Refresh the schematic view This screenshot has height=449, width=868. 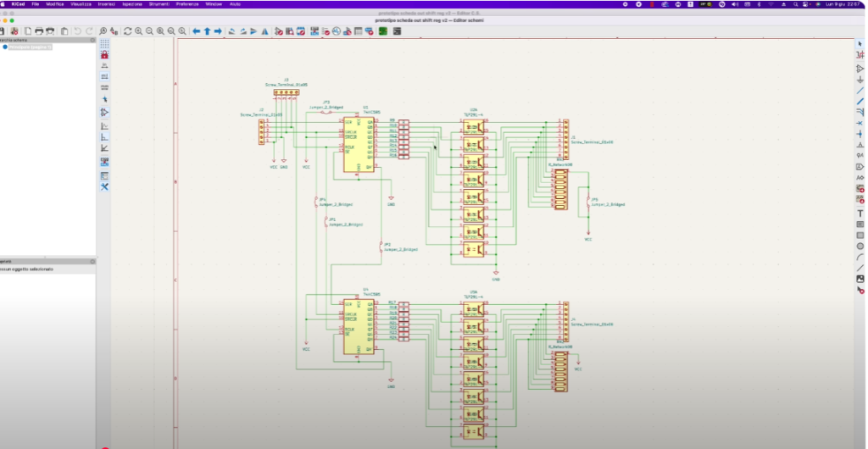pos(127,31)
